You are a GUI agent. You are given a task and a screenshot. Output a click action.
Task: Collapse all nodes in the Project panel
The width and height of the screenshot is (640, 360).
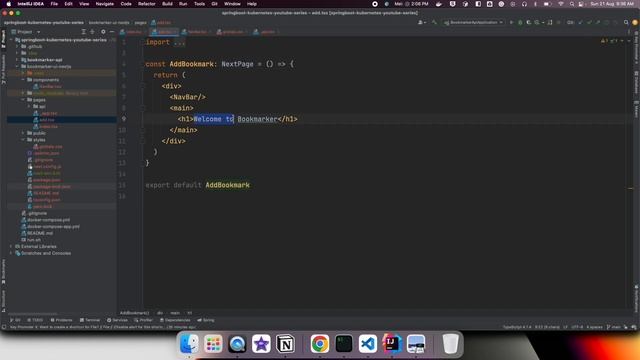[92, 32]
